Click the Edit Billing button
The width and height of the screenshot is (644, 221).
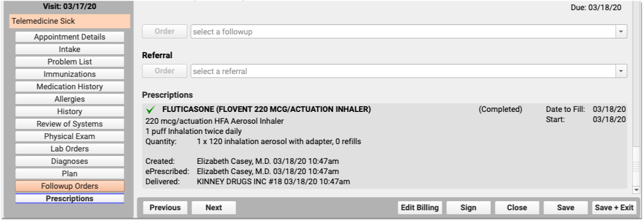pyautogui.click(x=420, y=207)
